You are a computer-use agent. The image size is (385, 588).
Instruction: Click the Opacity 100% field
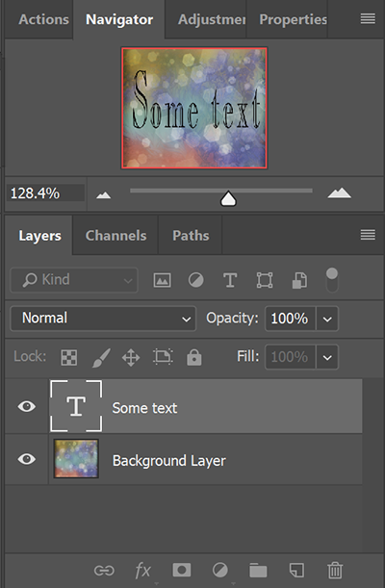[290, 319]
